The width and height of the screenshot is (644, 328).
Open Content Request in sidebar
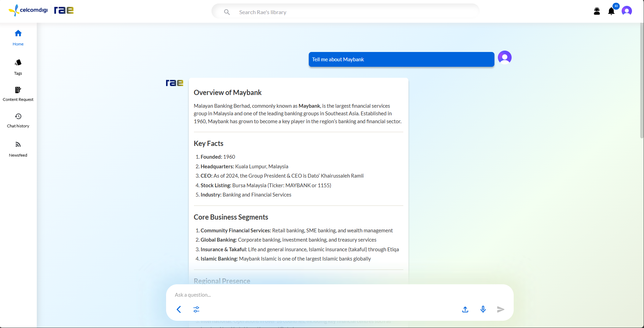point(18,94)
